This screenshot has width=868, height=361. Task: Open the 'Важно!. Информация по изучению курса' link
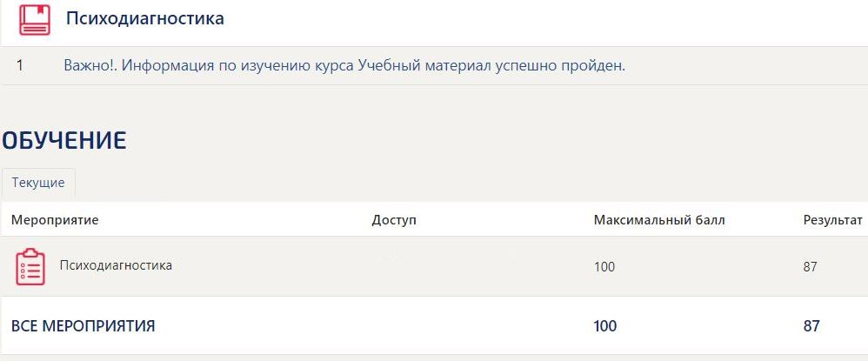209,65
